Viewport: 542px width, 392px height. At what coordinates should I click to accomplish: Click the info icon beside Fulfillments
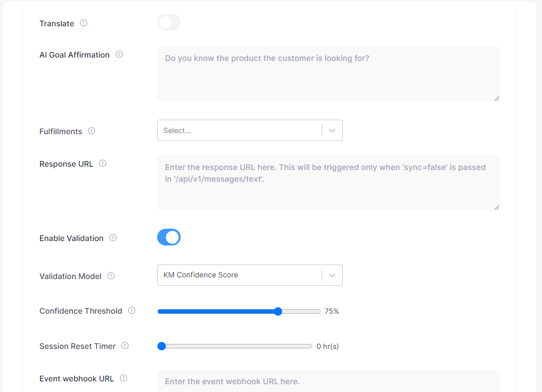click(92, 131)
